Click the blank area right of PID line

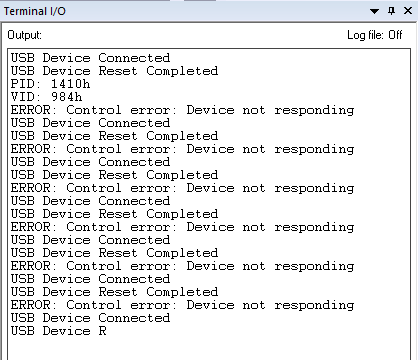point(250,84)
